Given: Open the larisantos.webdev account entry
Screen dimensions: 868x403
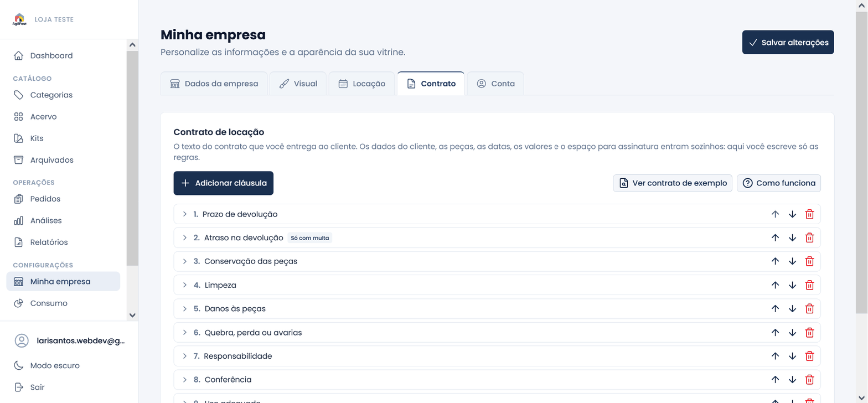Looking at the screenshot, I should 69,341.
